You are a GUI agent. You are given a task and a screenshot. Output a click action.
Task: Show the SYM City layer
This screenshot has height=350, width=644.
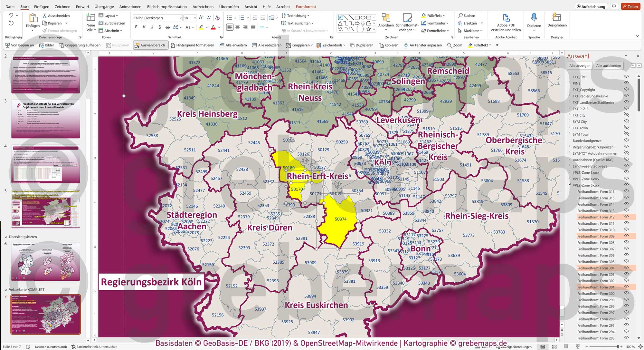tap(627, 122)
